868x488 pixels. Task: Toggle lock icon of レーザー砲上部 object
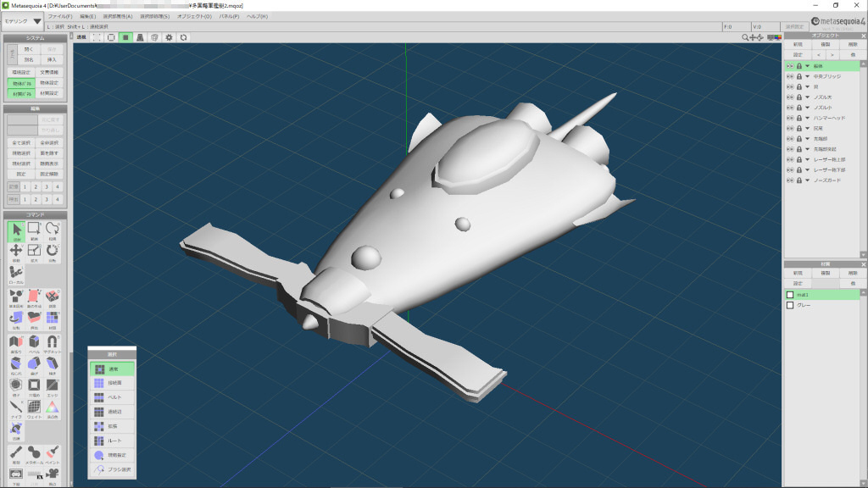pos(798,159)
